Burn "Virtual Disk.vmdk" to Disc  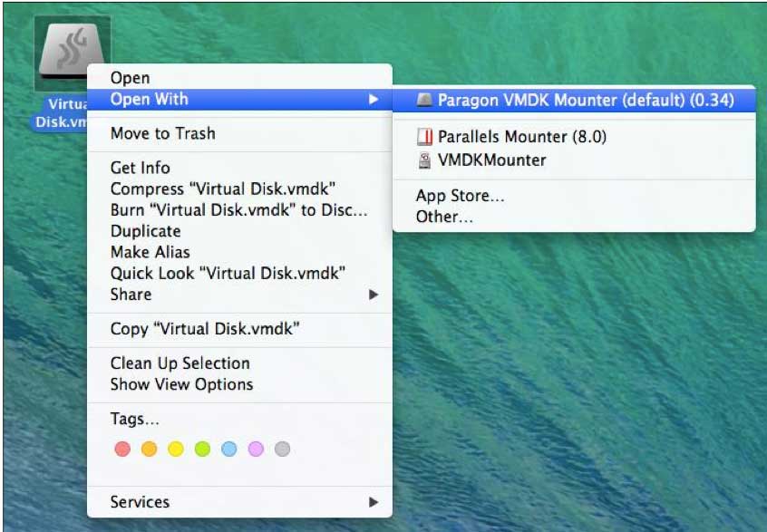[x=239, y=209]
